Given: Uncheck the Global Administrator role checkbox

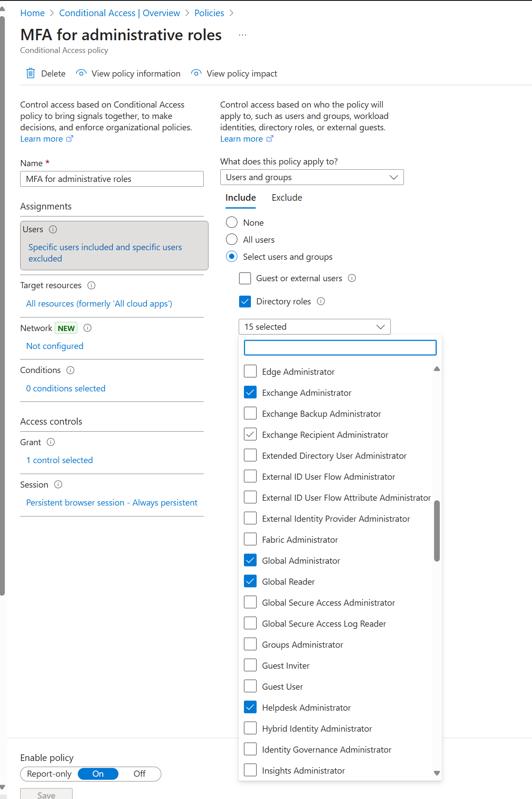Looking at the screenshot, I should pos(250,560).
